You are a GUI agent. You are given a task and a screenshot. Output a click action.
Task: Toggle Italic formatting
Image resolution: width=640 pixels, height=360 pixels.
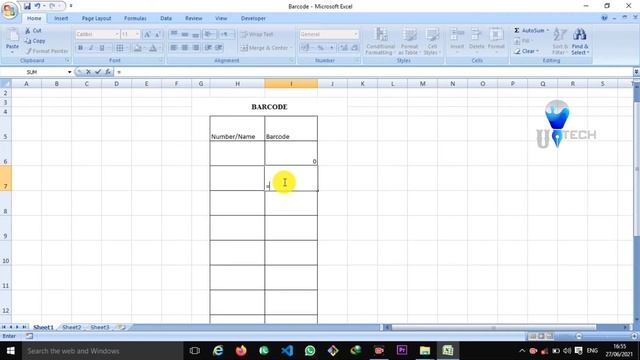91,48
